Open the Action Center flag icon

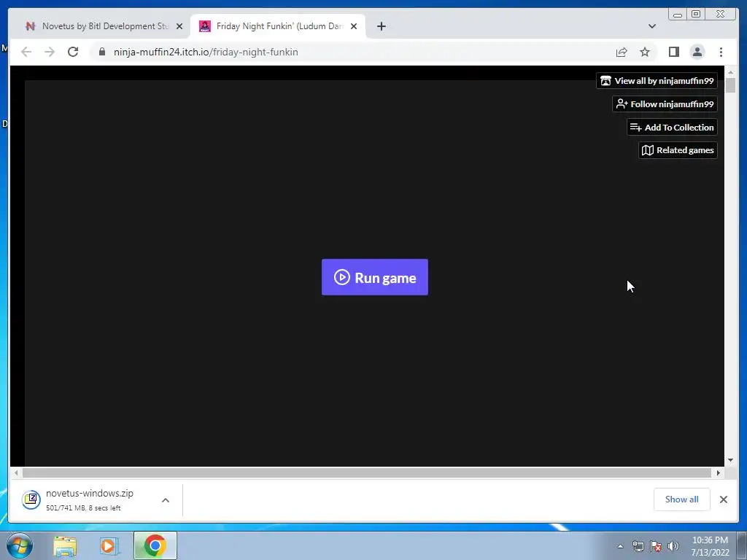pyautogui.click(x=656, y=546)
